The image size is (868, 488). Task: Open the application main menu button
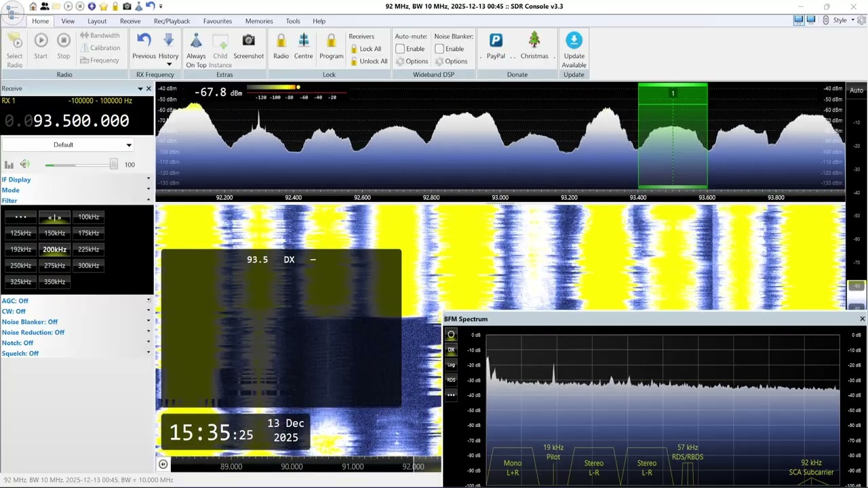(12, 12)
